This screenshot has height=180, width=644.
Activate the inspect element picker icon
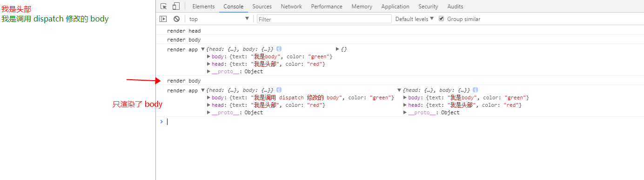164,7
